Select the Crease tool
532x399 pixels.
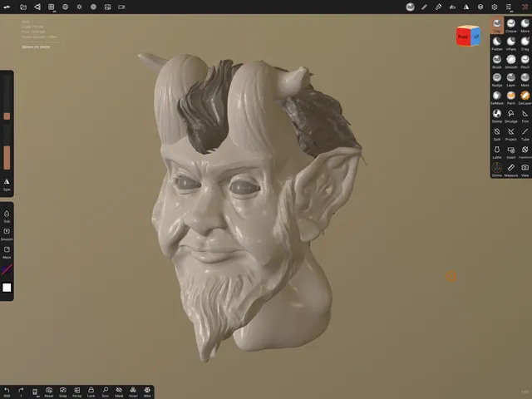click(511, 26)
